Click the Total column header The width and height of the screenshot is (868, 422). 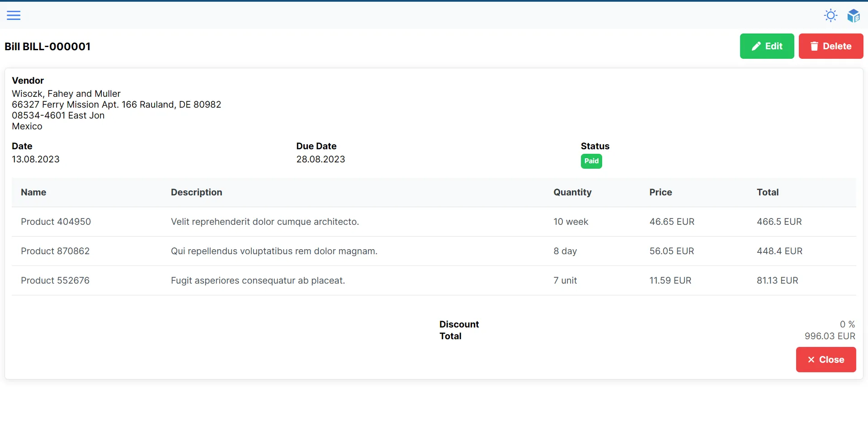click(x=768, y=192)
